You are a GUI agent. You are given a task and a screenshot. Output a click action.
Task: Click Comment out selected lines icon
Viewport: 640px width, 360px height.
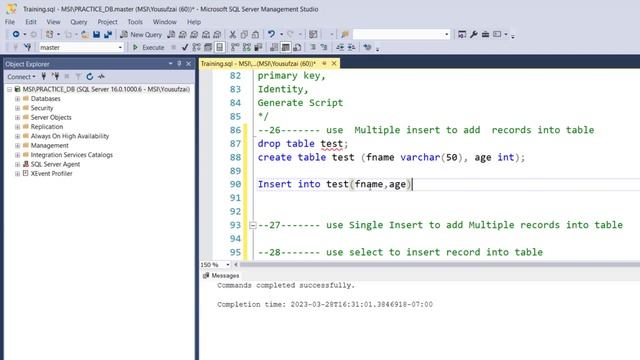point(313,48)
